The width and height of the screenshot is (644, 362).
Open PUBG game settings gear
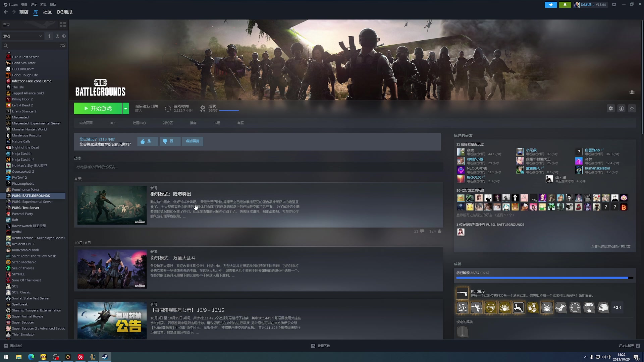point(611,108)
